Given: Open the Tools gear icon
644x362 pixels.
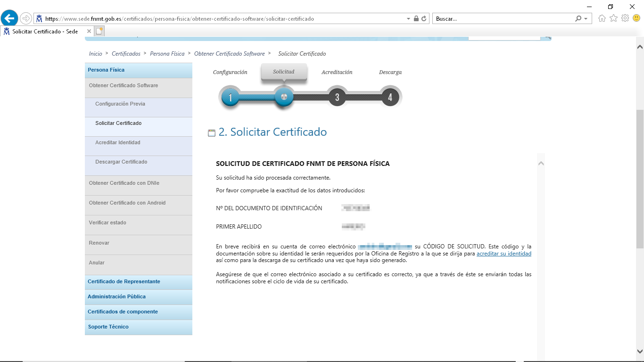Looking at the screenshot, I should click(x=625, y=18).
